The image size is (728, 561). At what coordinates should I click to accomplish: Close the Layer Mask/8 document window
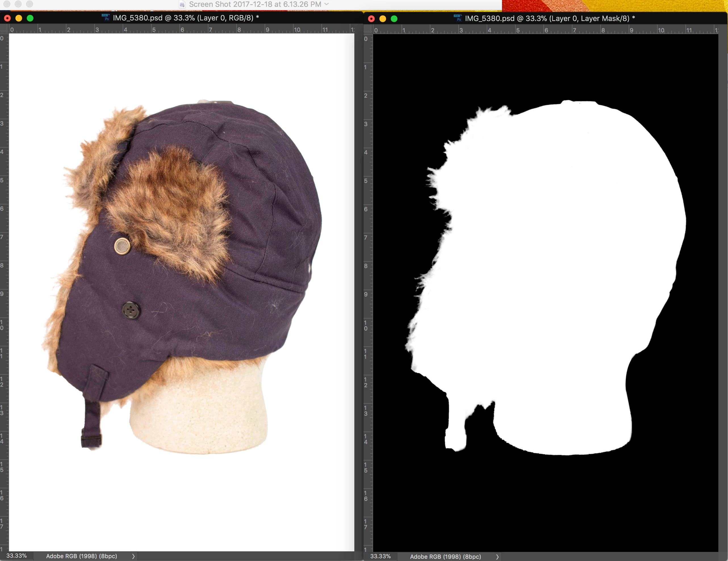tap(371, 19)
